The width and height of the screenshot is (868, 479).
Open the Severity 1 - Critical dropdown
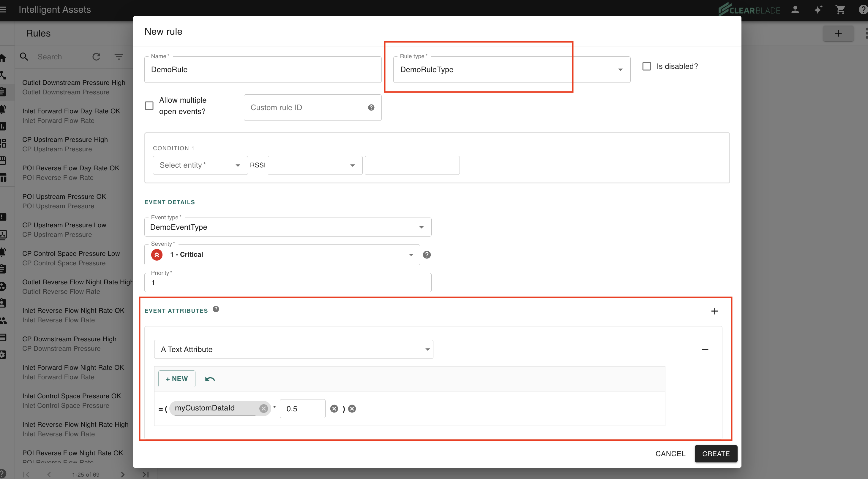pyautogui.click(x=282, y=255)
